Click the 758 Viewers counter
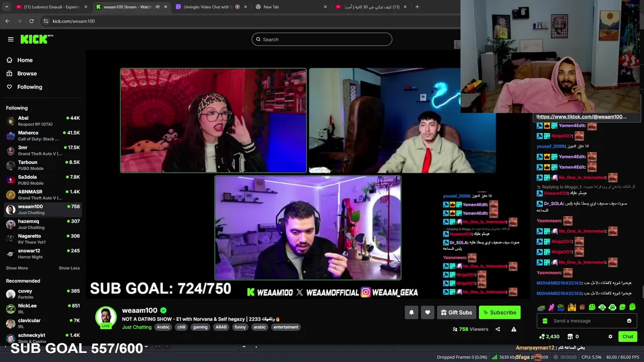Image resolution: width=644 pixels, height=362 pixels. (x=470, y=329)
